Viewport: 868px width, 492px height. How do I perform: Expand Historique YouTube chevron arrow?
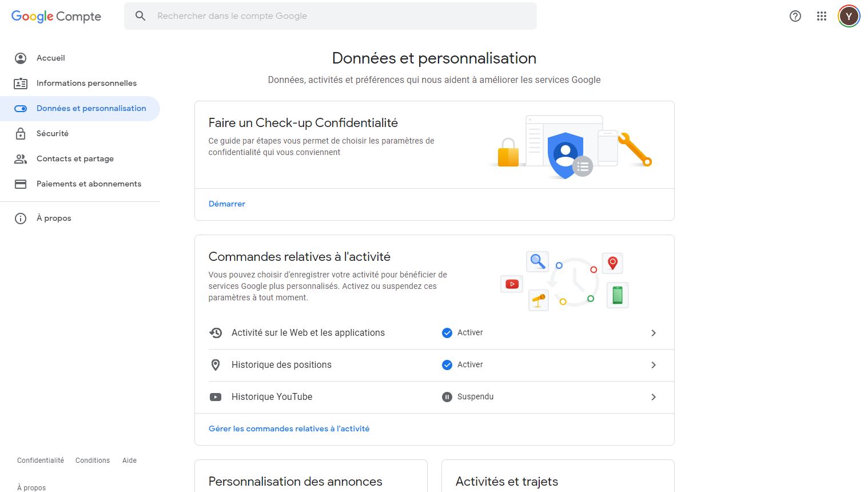pyautogui.click(x=654, y=397)
